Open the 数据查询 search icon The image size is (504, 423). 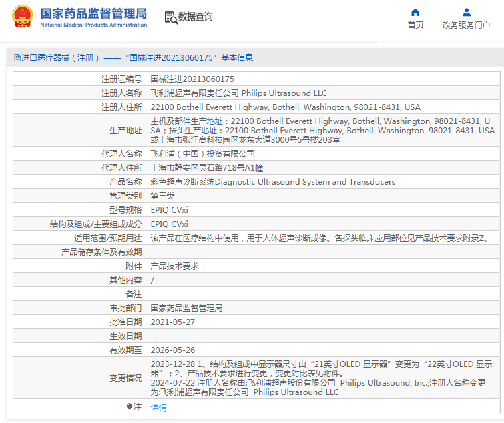171,17
